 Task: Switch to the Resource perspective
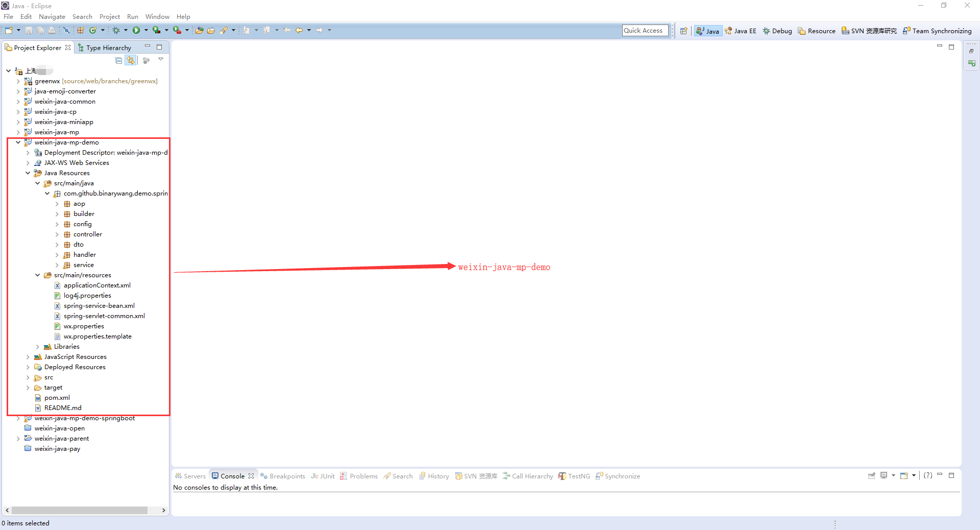click(x=817, y=31)
